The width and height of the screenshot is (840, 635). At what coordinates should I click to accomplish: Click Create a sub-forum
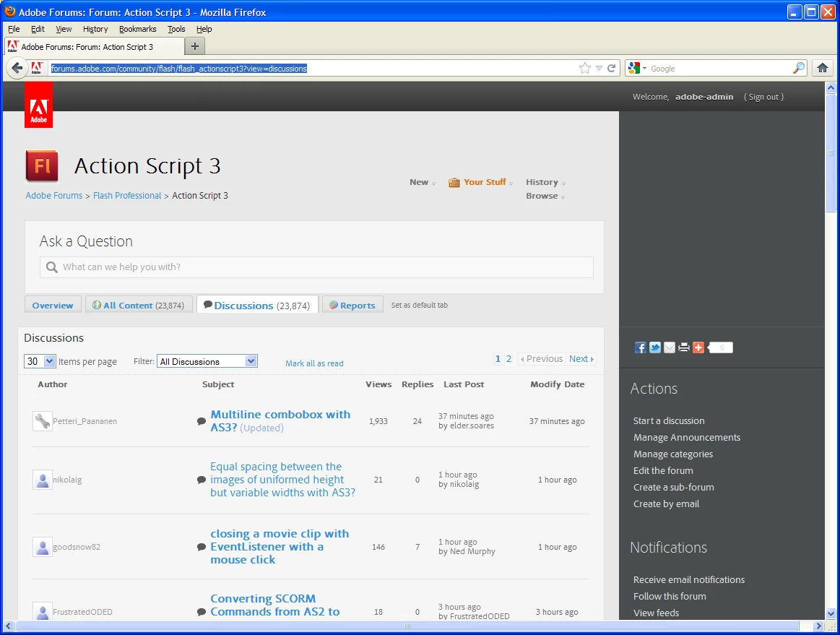pos(673,487)
